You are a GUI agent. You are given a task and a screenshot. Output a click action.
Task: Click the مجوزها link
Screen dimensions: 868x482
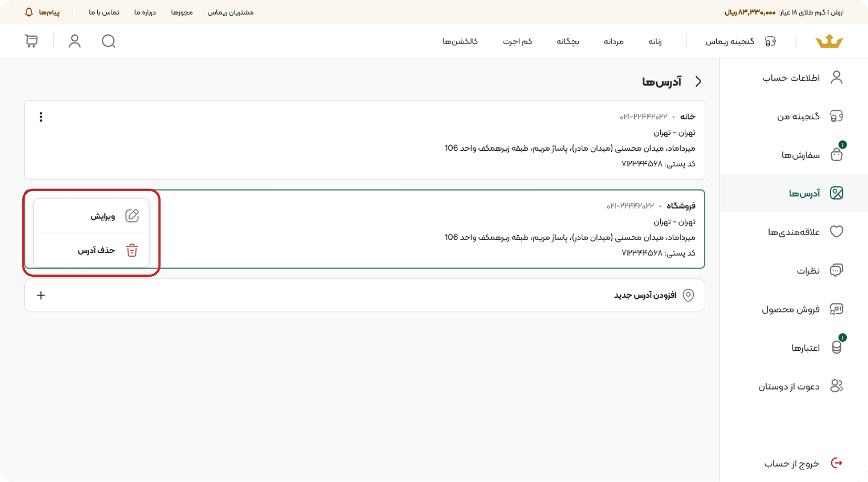[182, 12]
